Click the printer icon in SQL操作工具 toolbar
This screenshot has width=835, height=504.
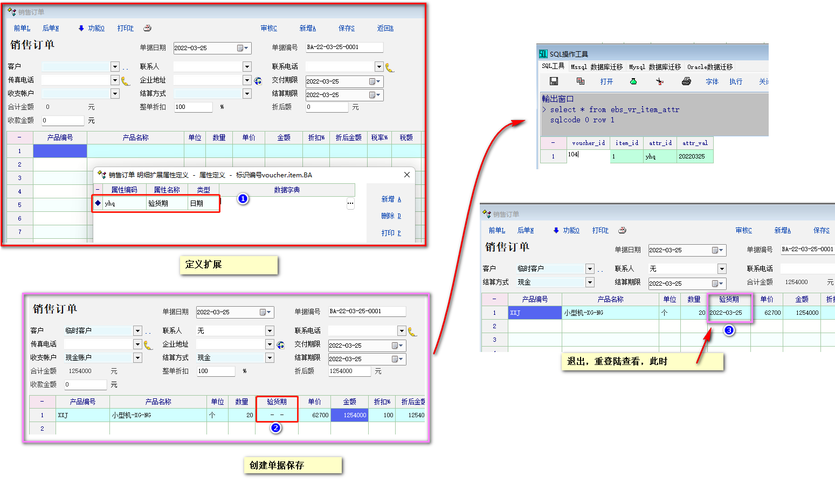click(x=686, y=81)
